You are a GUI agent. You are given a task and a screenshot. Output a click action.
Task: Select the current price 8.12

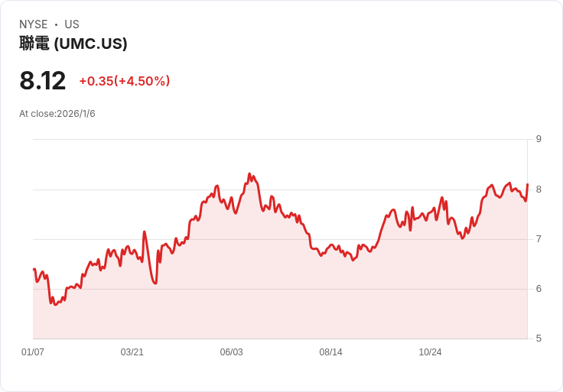pos(42,80)
